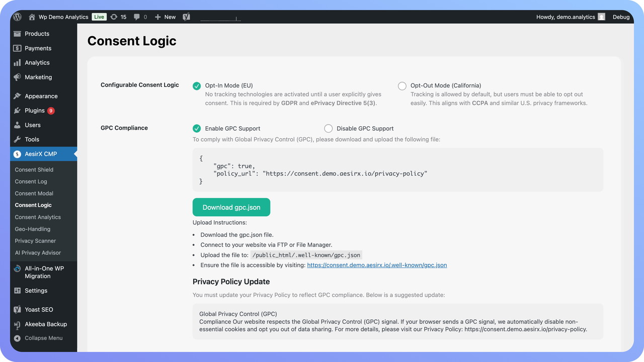The image size is (644, 362).
Task: Click the user avatar in admin bar
Action: [x=601, y=17]
